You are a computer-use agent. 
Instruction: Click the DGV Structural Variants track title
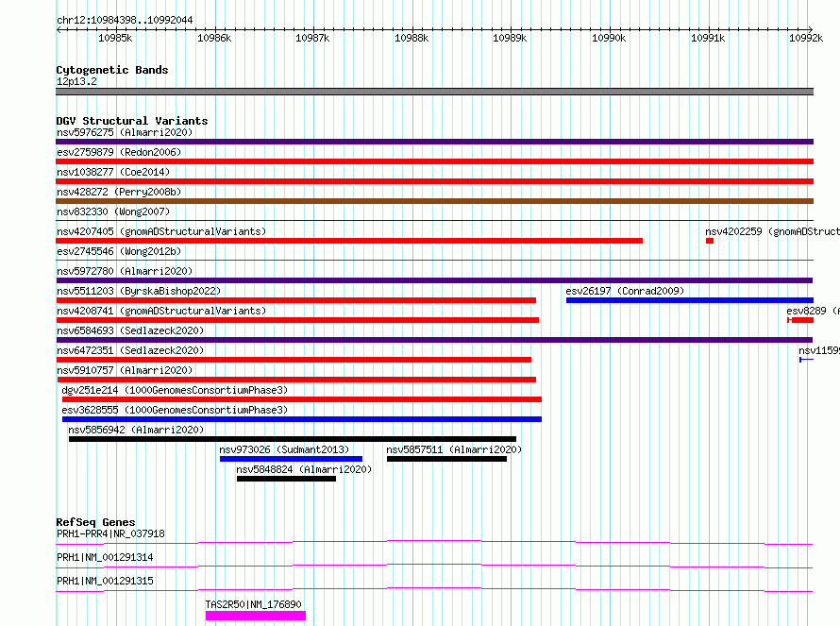coord(132,121)
